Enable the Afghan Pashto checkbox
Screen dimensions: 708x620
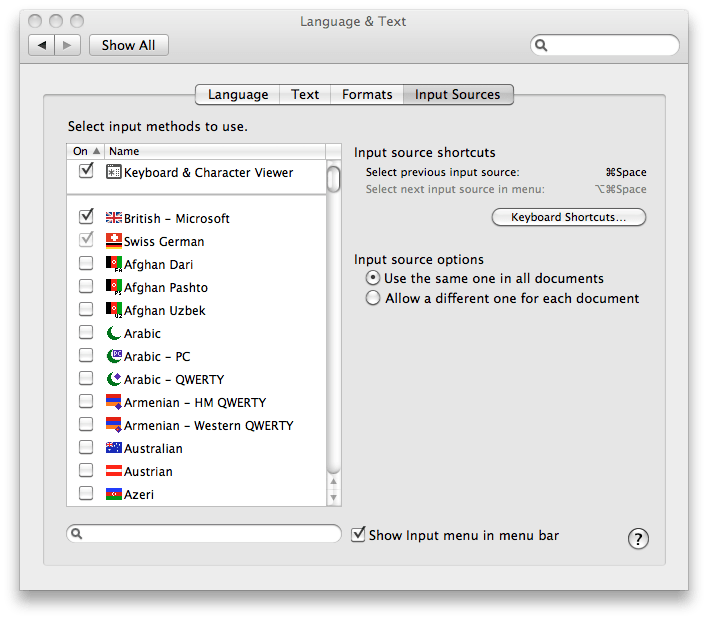pyautogui.click(x=86, y=286)
